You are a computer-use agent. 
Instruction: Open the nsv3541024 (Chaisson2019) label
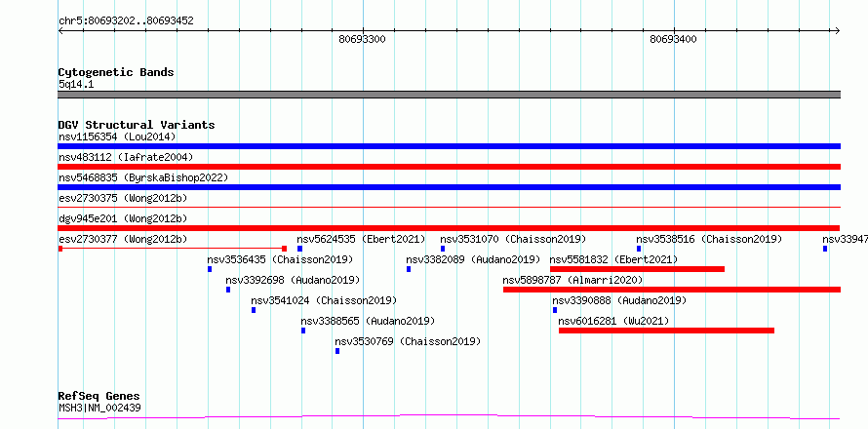pyautogui.click(x=324, y=300)
